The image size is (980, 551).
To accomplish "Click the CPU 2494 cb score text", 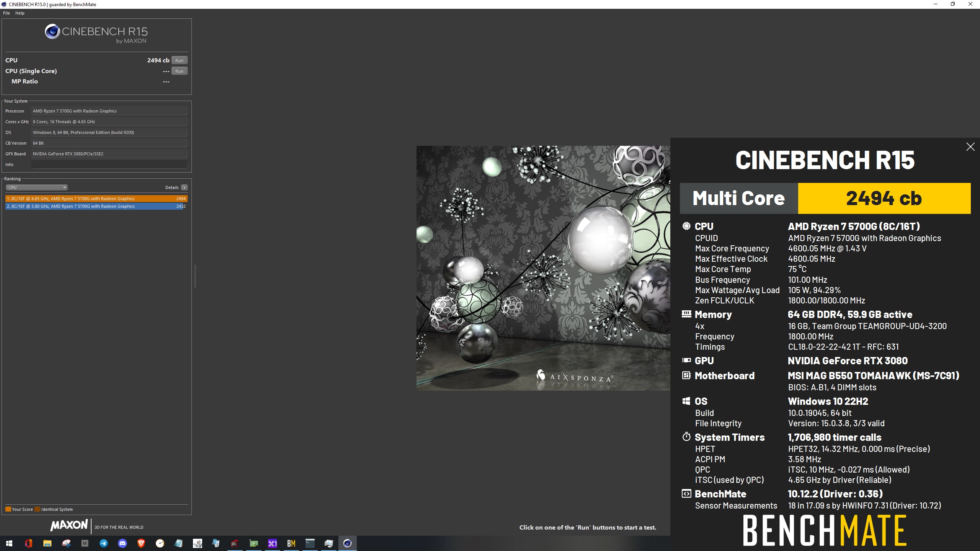I will (158, 60).
